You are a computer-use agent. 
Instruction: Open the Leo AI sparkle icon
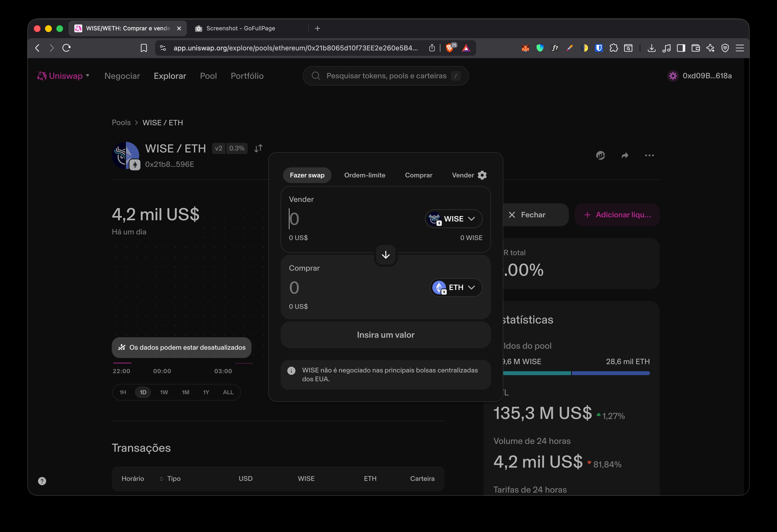click(x=710, y=48)
